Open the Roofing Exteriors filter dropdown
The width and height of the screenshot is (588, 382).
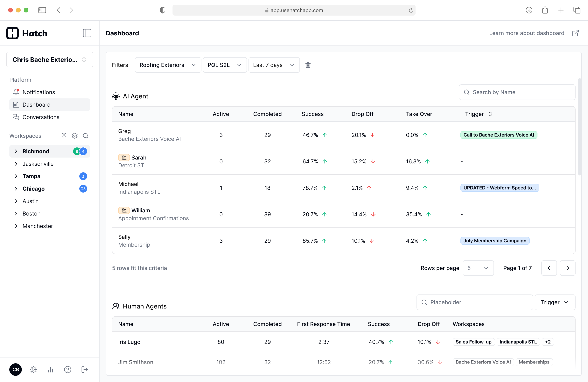pos(168,65)
